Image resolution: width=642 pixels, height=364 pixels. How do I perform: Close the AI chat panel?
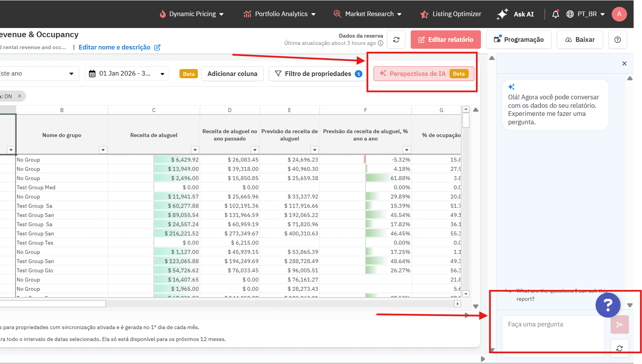(624, 64)
